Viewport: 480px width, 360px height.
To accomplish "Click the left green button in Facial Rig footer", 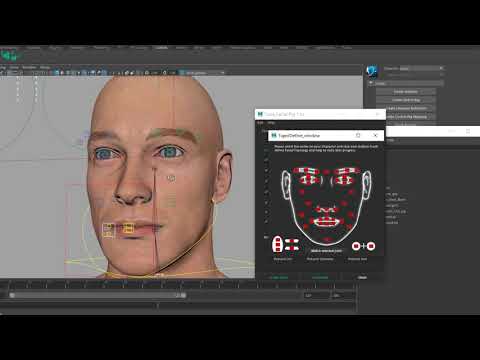I will pos(279,277).
